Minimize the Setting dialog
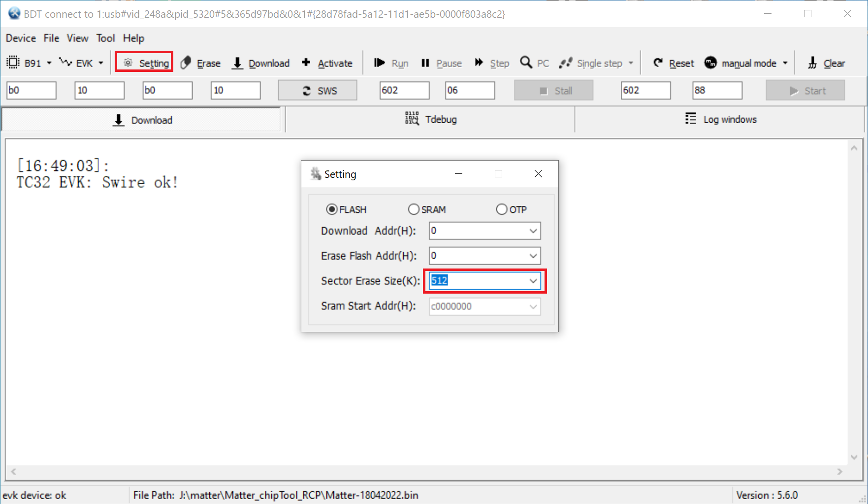 coord(458,173)
